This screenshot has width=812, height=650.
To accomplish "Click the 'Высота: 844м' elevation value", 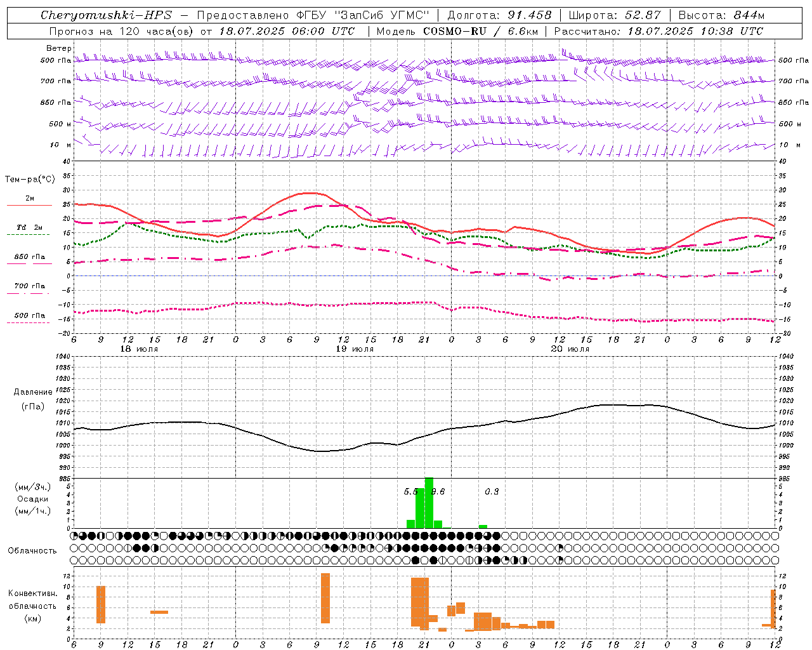I will (x=722, y=15).
